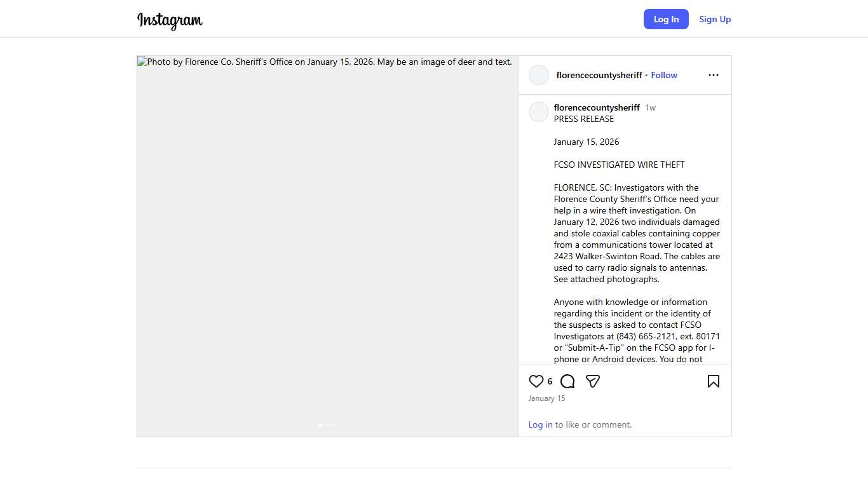Image resolution: width=868 pixels, height=488 pixels.
Task: Click the January 15 post date
Action: point(546,398)
